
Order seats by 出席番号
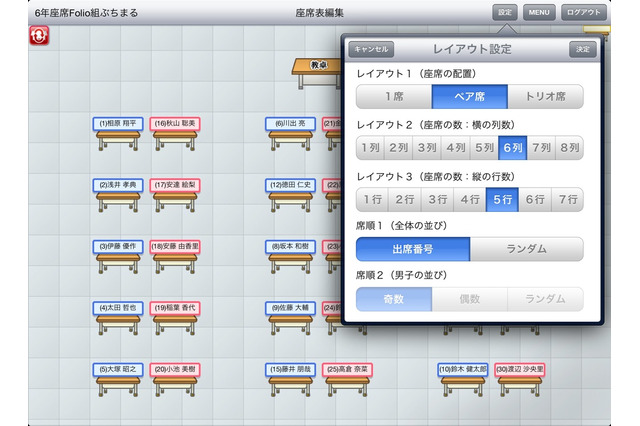(413, 249)
